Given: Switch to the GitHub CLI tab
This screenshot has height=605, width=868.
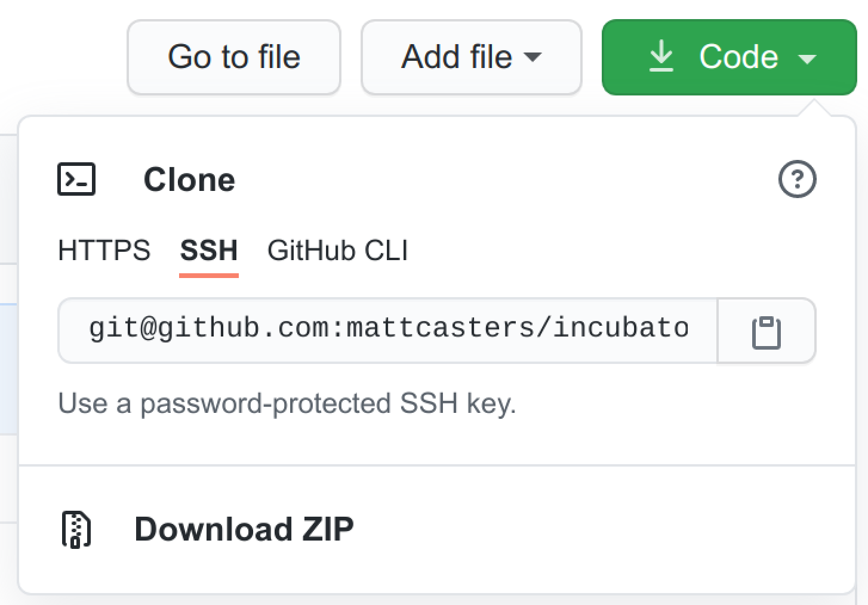Looking at the screenshot, I should click(x=337, y=251).
